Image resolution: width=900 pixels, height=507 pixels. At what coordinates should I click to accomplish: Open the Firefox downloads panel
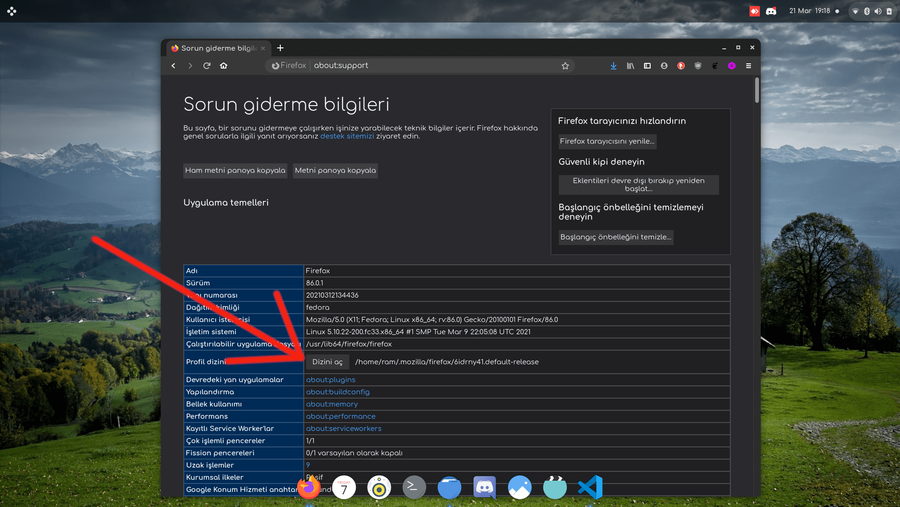click(614, 65)
